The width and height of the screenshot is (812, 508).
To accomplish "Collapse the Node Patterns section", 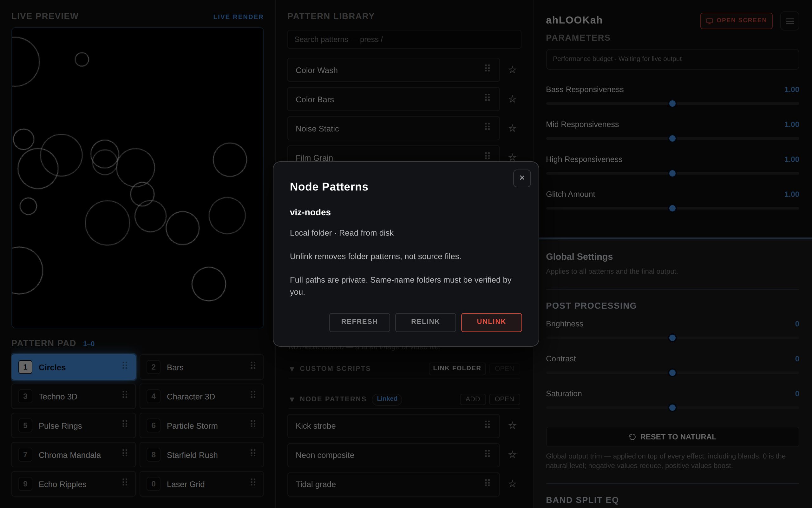I will click(x=292, y=399).
